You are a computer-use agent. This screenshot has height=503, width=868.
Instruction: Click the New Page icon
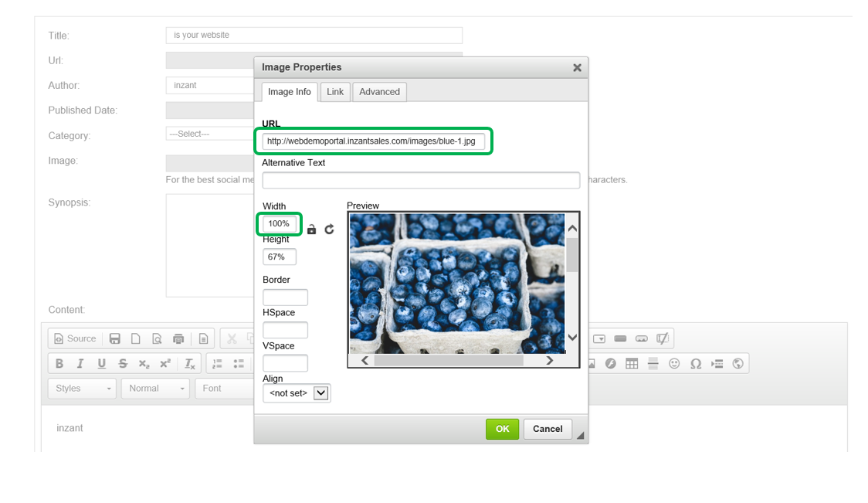tap(136, 338)
